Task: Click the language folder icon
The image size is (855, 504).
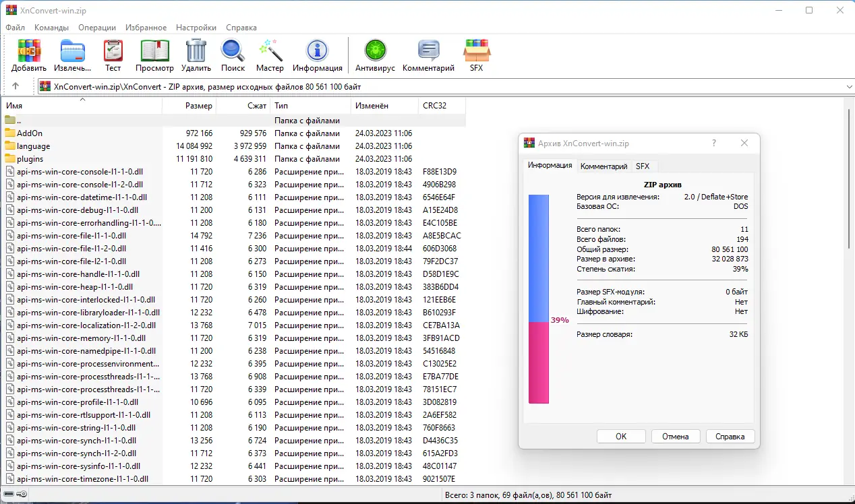Action: click(9, 146)
